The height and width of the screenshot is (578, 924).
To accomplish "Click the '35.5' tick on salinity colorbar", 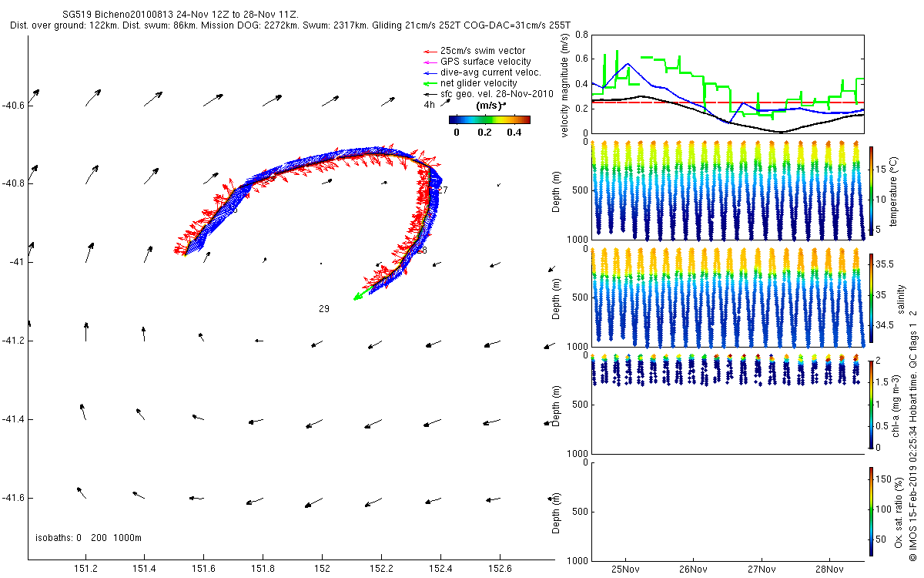I will (884, 264).
